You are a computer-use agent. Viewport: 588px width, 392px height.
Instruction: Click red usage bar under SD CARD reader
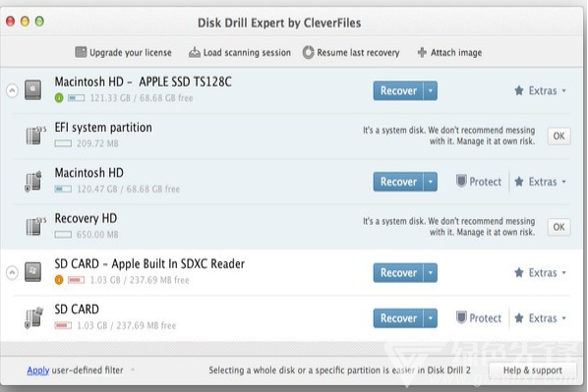point(76,280)
